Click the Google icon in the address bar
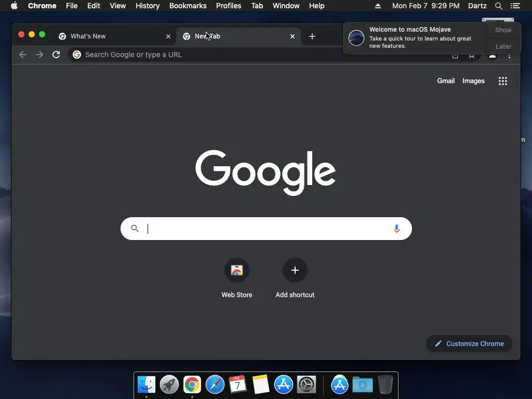532x399 pixels. (x=77, y=55)
